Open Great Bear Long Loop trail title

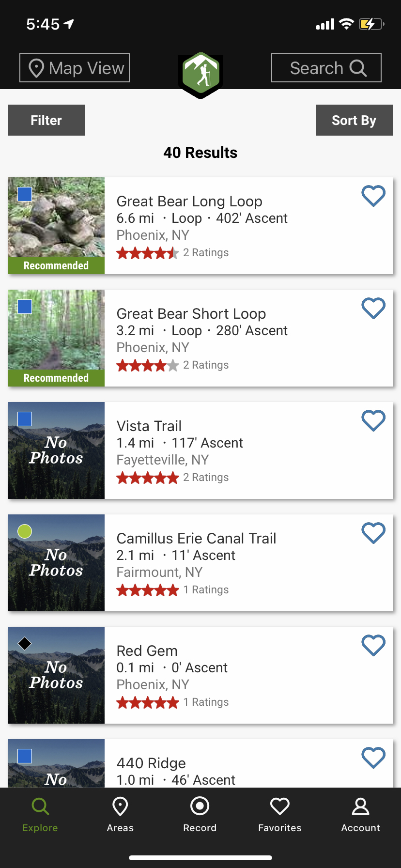click(x=189, y=201)
